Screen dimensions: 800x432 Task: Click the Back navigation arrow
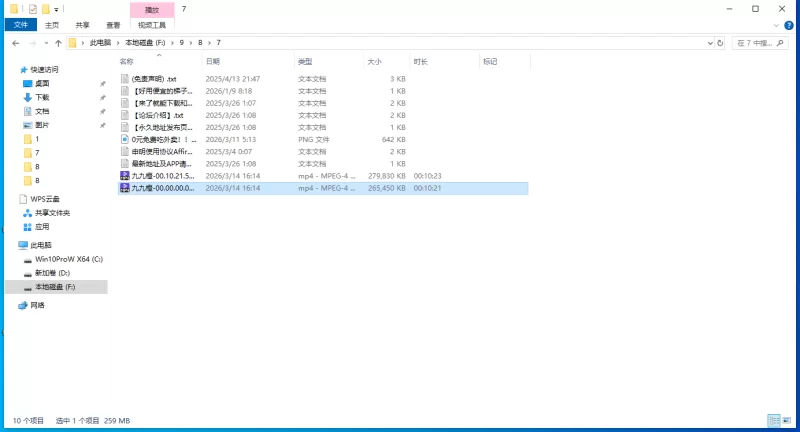tap(16, 43)
